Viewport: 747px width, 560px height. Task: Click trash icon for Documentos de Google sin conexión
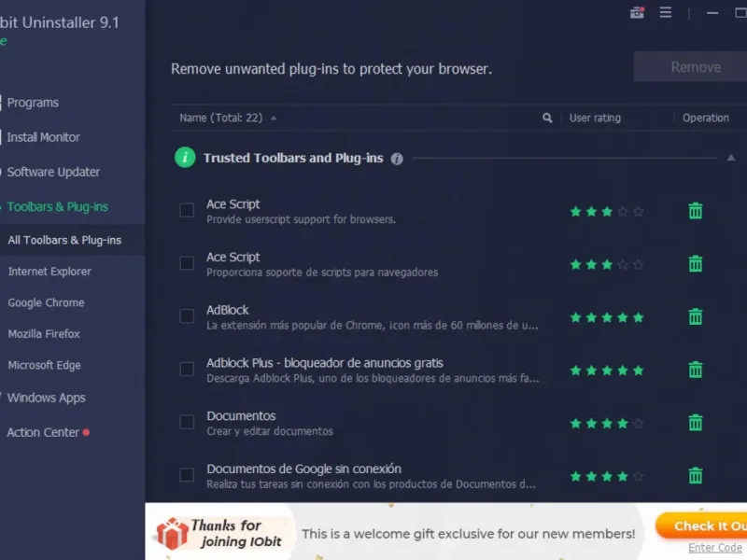click(x=695, y=475)
